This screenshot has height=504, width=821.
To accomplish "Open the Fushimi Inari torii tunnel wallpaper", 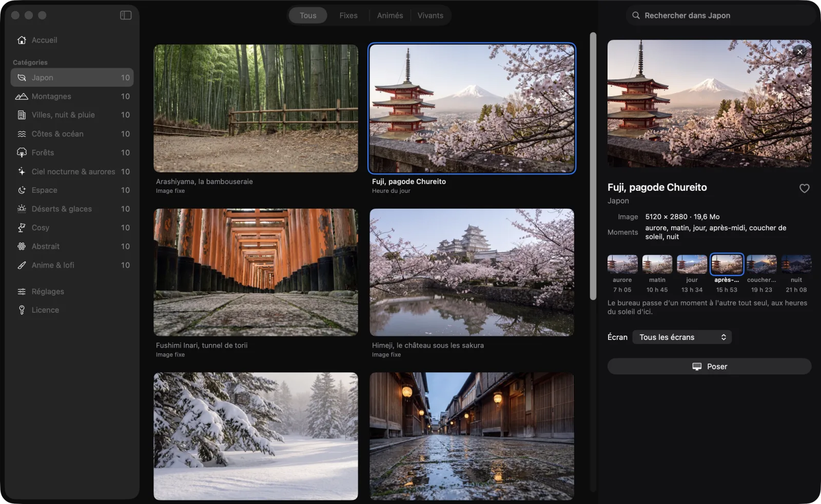I will tap(256, 272).
